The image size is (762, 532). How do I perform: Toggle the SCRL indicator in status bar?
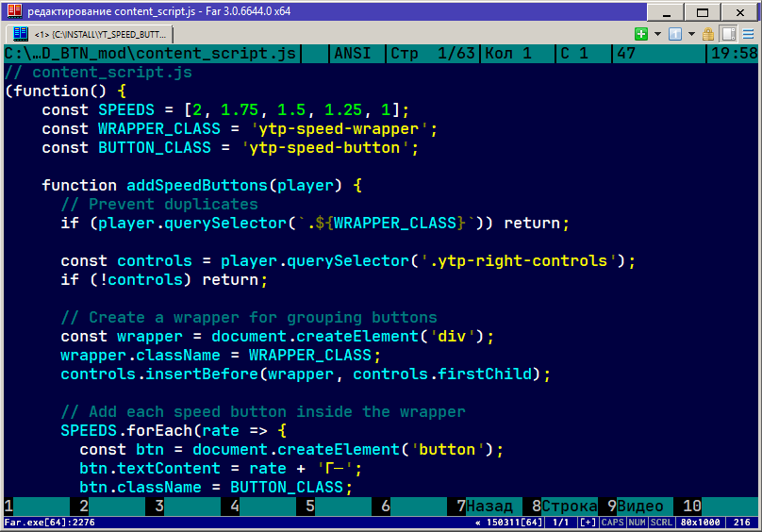click(661, 523)
